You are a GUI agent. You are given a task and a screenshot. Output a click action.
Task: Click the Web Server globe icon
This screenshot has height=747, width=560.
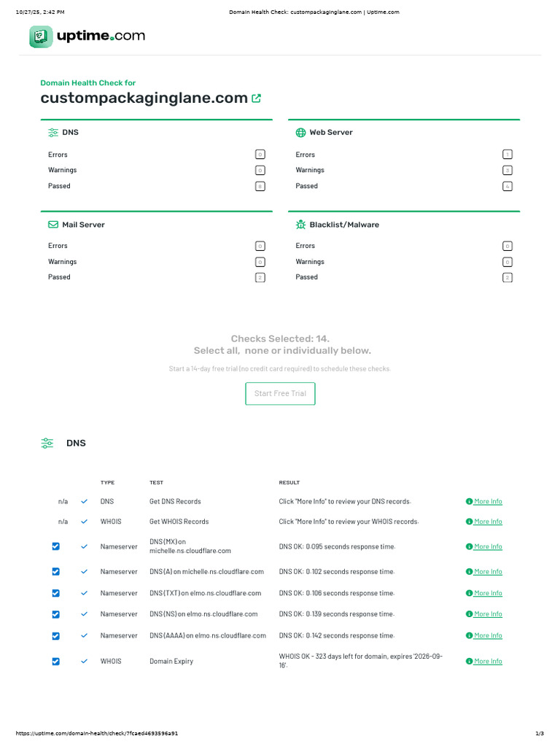(300, 133)
